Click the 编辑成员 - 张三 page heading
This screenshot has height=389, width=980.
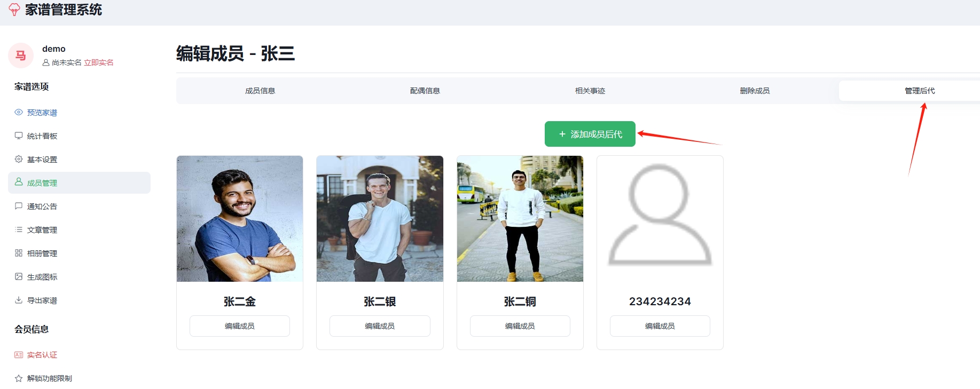pos(236,53)
